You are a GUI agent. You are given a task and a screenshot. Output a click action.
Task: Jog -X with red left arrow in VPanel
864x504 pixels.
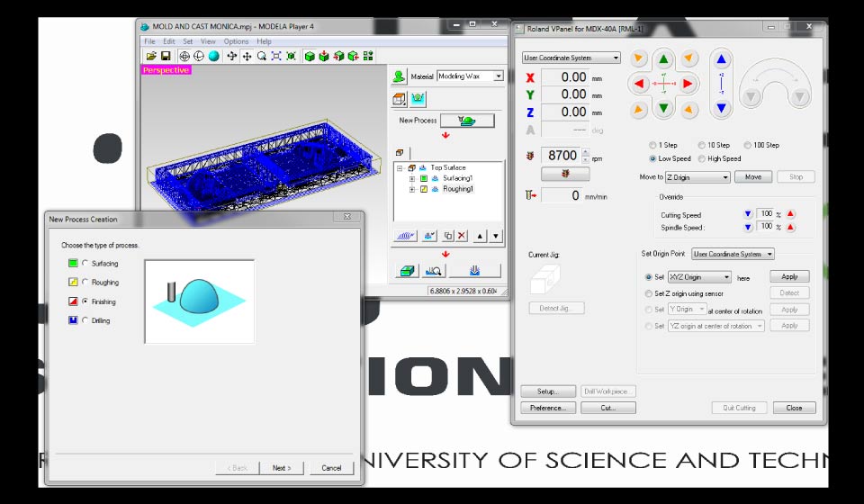pyautogui.click(x=639, y=84)
